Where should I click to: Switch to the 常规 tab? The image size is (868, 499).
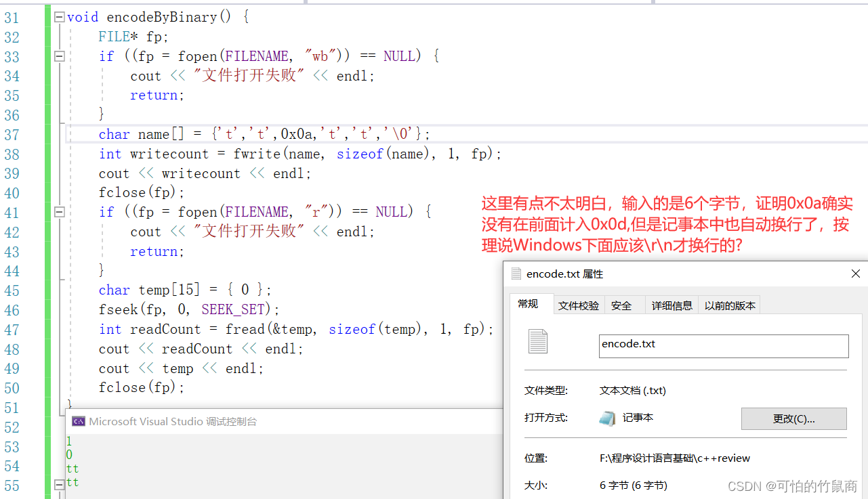click(528, 304)
